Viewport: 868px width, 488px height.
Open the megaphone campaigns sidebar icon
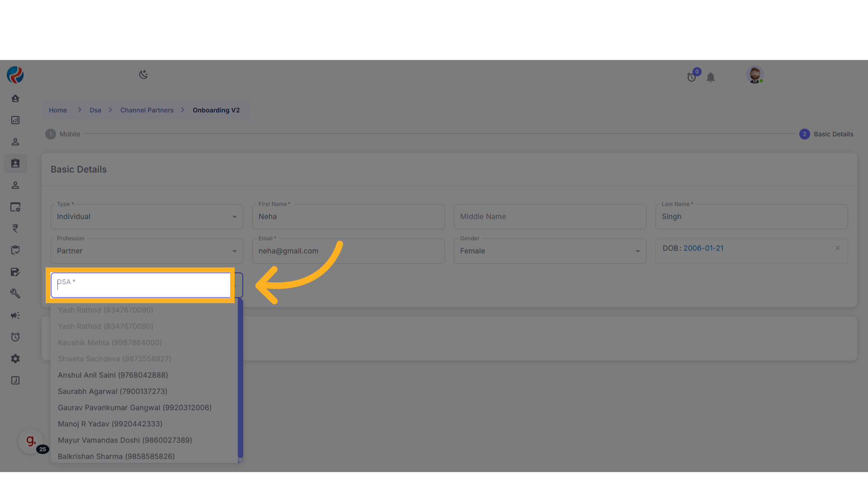[x=15, y=315]
